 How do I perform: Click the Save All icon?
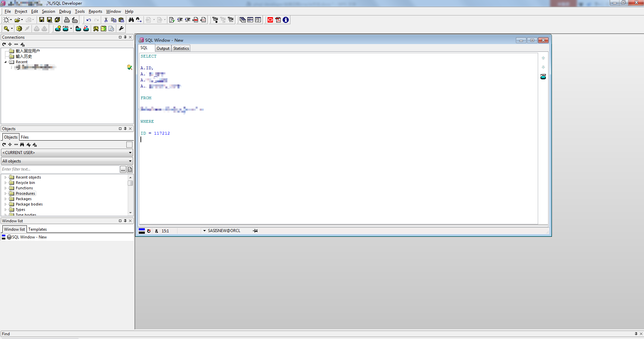(x=57, y=20)
